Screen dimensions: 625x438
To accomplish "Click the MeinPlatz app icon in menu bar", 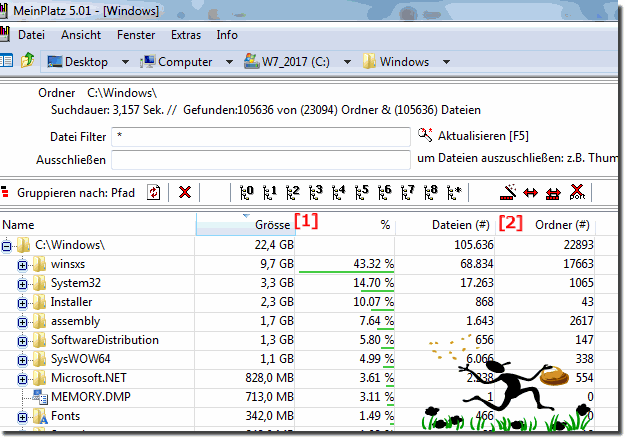I will coord(4,34).
